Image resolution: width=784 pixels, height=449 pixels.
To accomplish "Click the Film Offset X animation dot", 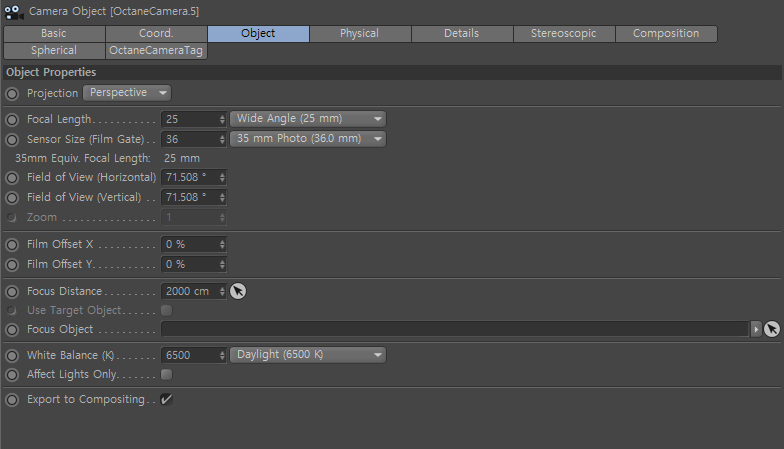I will (x=12, y=245).
